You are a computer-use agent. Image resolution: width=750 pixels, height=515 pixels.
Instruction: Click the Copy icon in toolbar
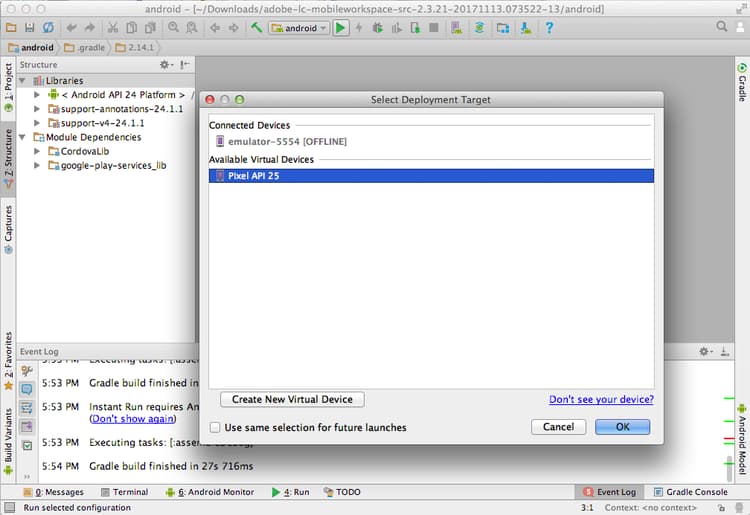coord(132,28)
